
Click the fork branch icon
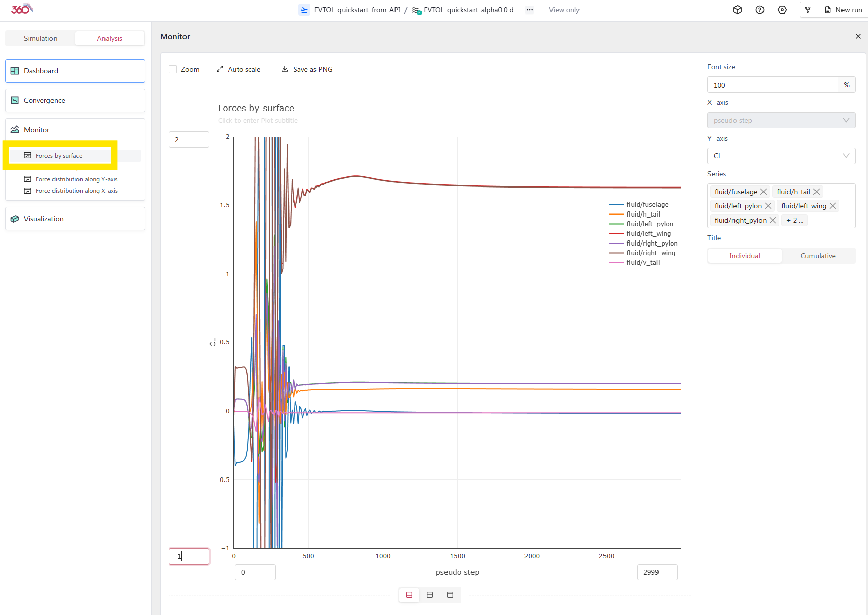tap(807, 10)
